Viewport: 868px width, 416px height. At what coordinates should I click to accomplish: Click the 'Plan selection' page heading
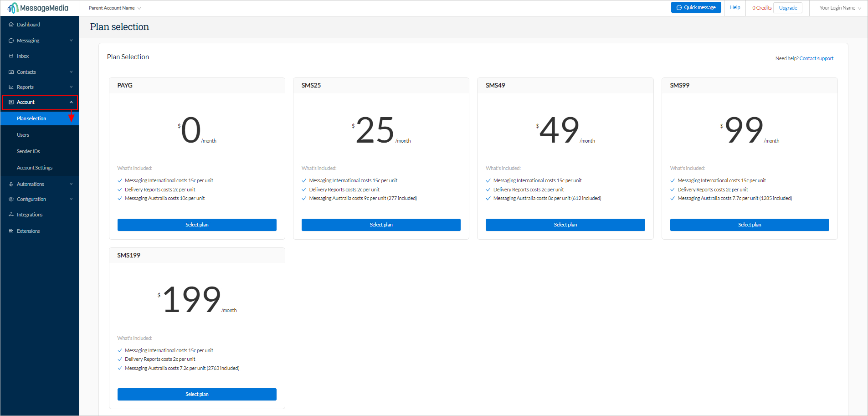[119, 27]
